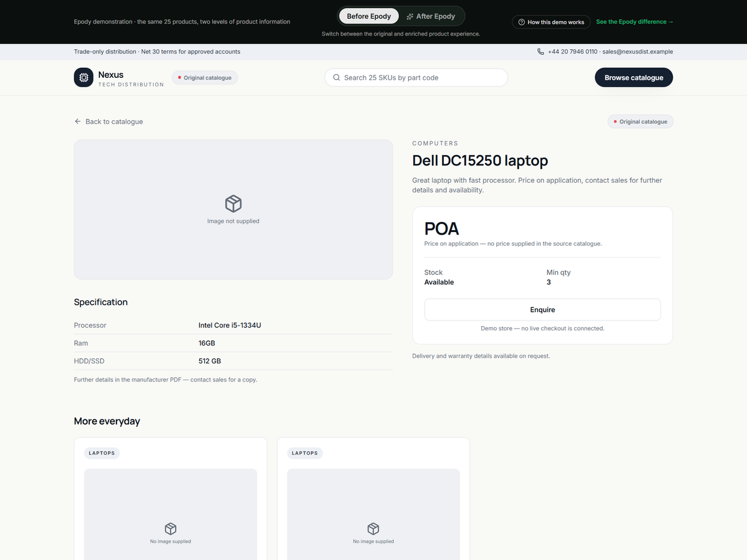Click box icon in first Laptops card
The height and width of the screenshot is (560, 747).
tap(171, 529)
